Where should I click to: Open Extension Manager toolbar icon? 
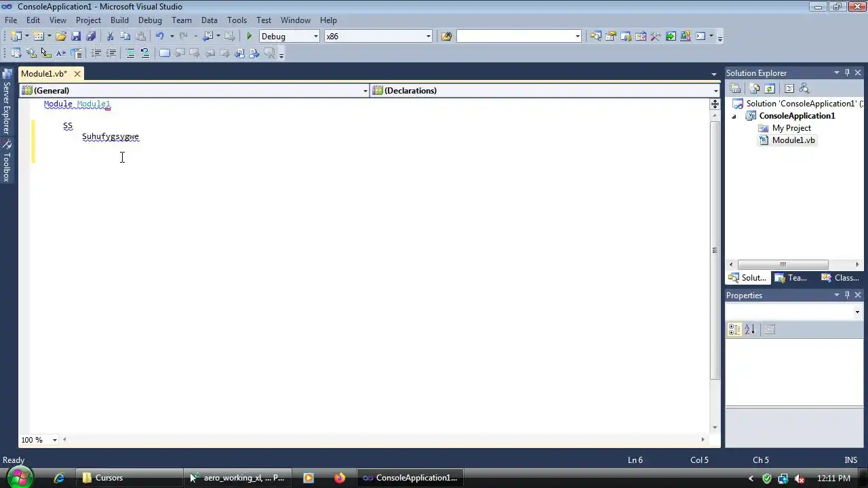686,36
